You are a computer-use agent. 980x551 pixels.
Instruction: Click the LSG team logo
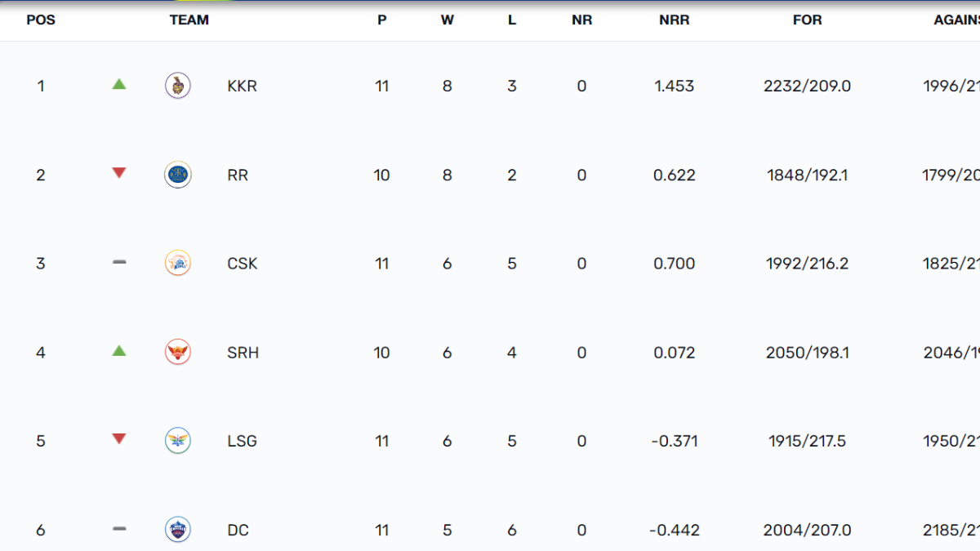[x=178, y=441]
